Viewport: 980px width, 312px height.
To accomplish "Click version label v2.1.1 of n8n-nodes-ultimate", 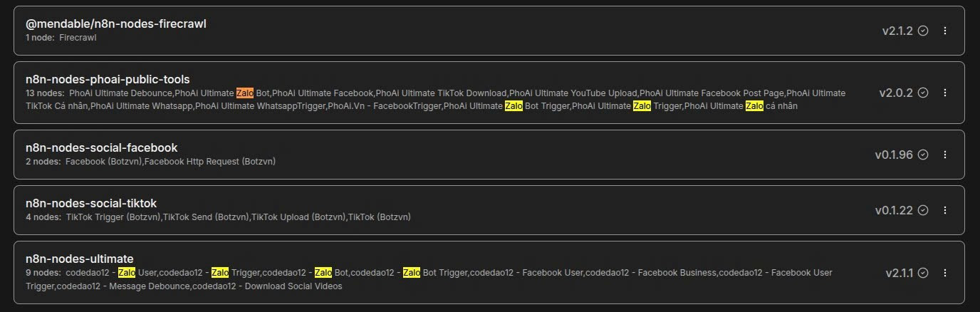I will pos(900,273).
